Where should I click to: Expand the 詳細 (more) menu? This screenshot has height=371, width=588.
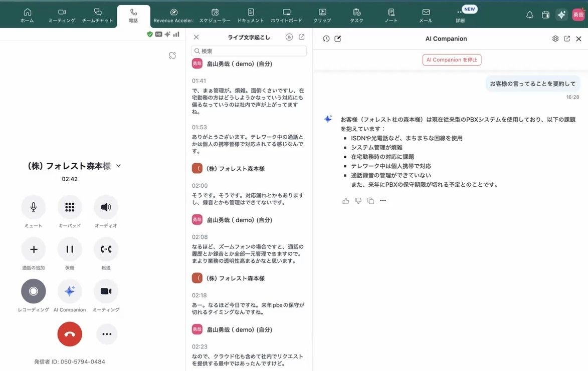(x=460, y=16)
